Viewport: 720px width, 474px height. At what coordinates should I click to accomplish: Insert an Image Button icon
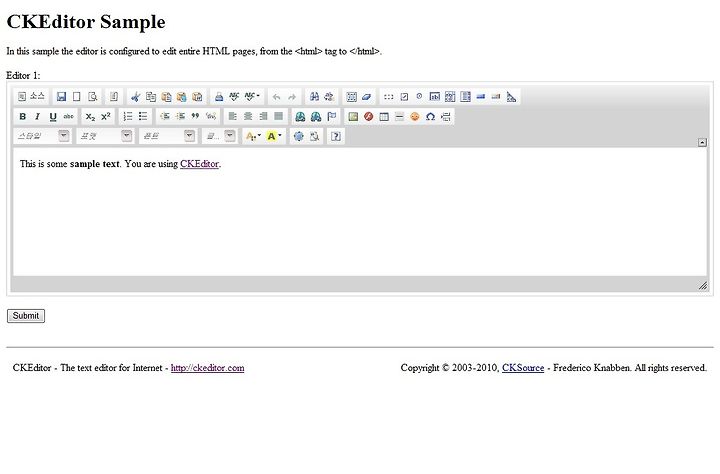coord(496,96)
